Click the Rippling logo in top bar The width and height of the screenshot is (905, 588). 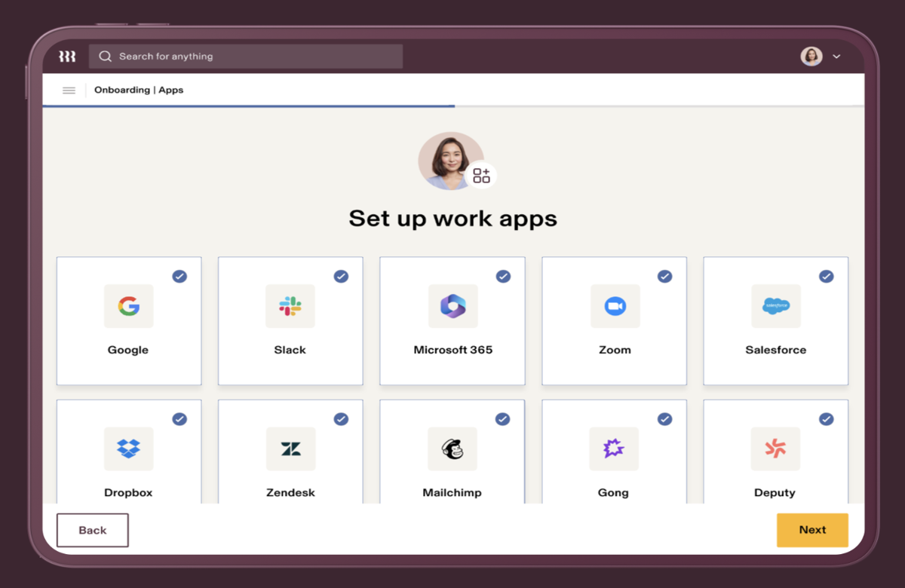tap(67, 57)
